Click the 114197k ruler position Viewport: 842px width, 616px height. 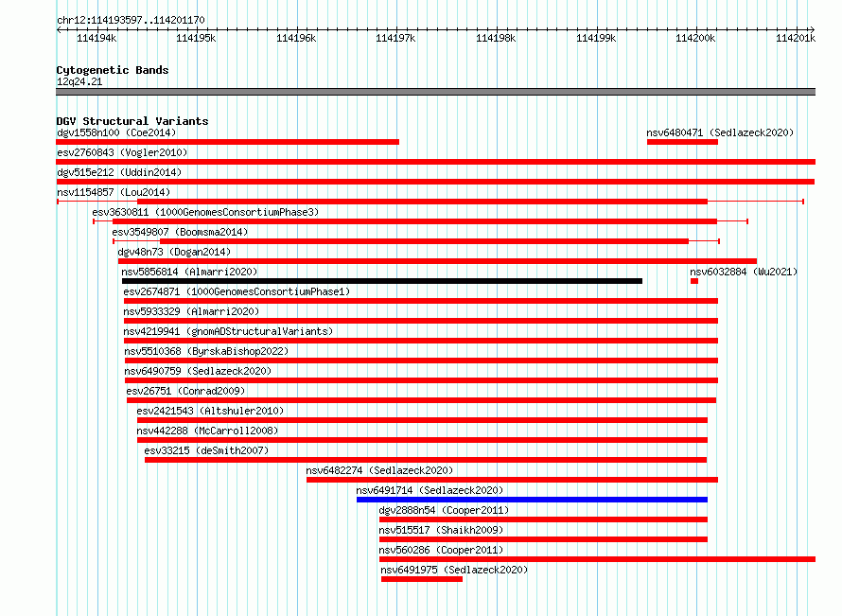click(395, 38)
